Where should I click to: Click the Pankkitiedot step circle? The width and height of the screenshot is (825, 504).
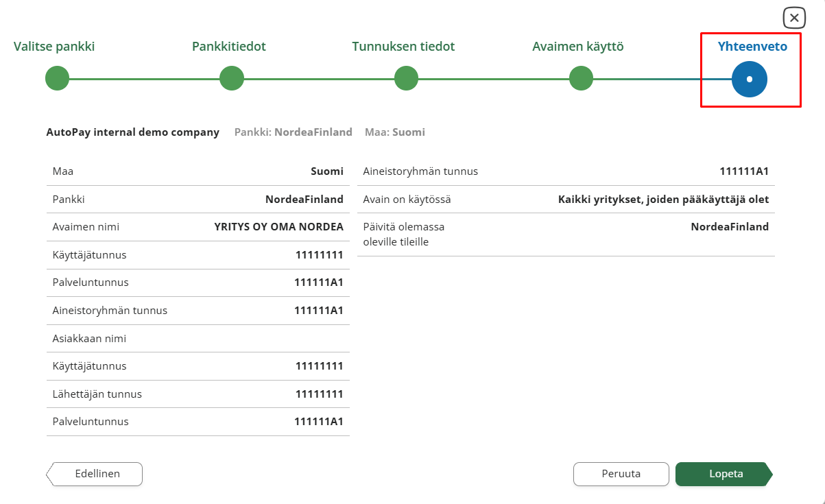(x=232, y=78)
